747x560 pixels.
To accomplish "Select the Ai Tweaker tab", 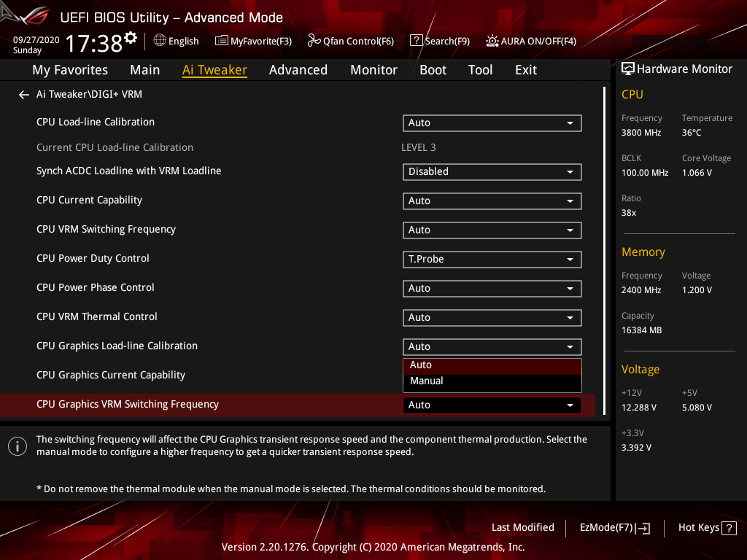I will 214,70.
